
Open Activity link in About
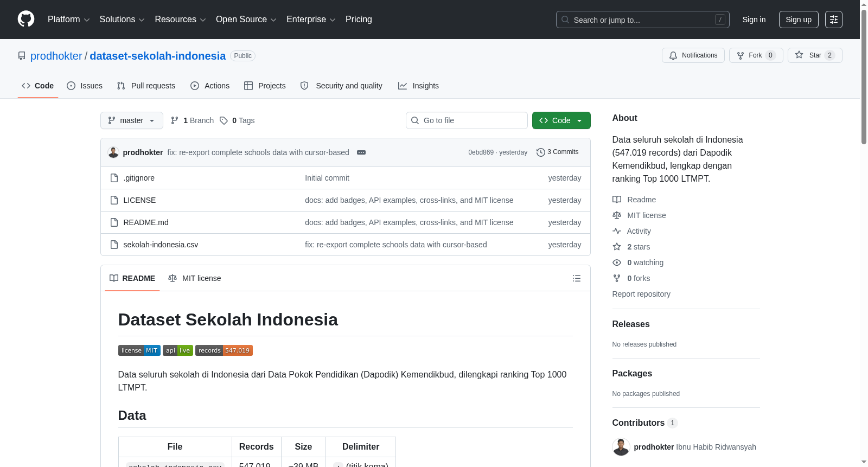(x=632, y=231)
